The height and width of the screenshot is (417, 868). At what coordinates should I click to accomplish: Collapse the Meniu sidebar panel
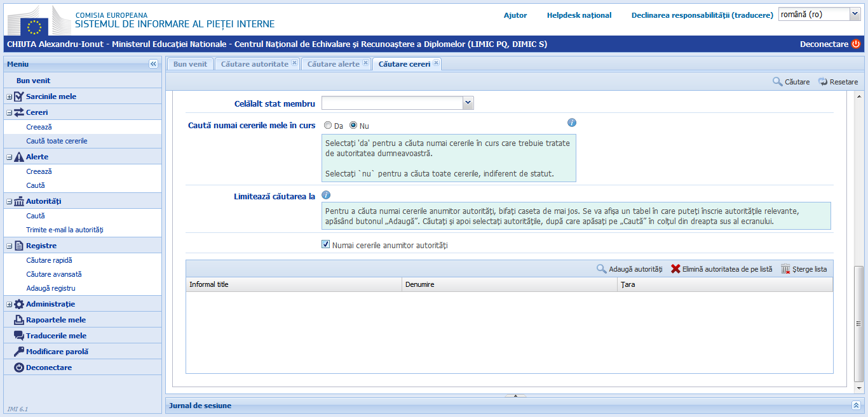click(153, 64)
